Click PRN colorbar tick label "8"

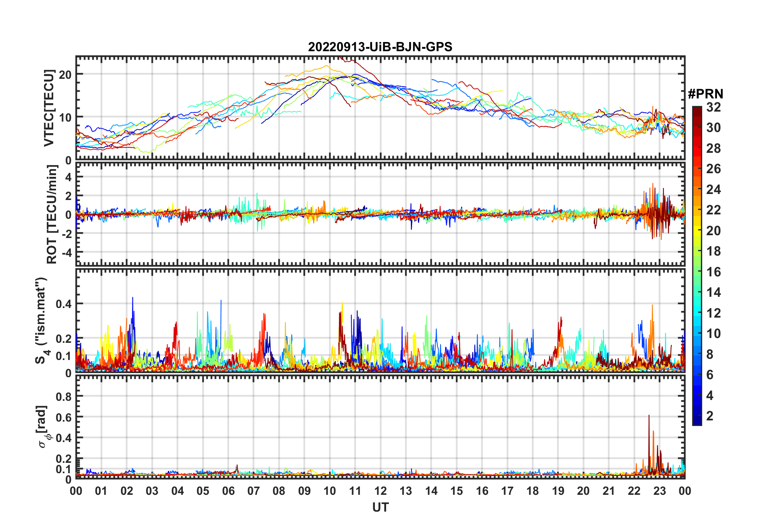(710, 354)
